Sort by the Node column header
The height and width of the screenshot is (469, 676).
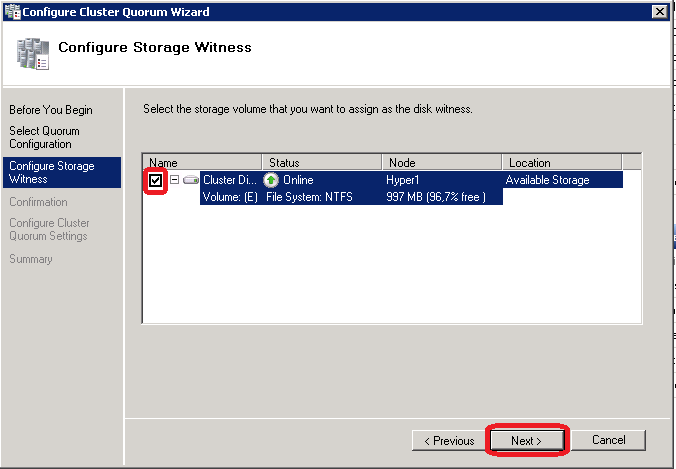441,162
